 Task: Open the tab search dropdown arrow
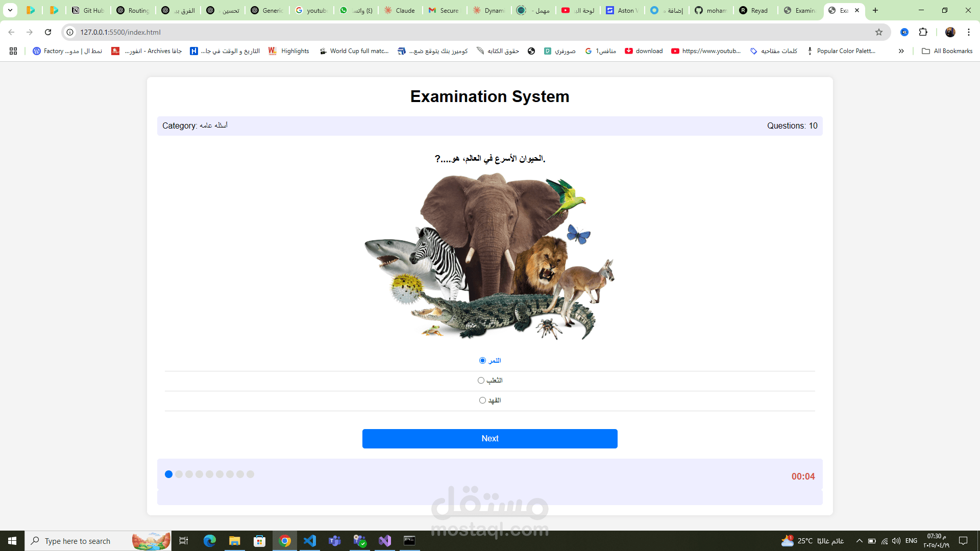[x=10, y=10]
